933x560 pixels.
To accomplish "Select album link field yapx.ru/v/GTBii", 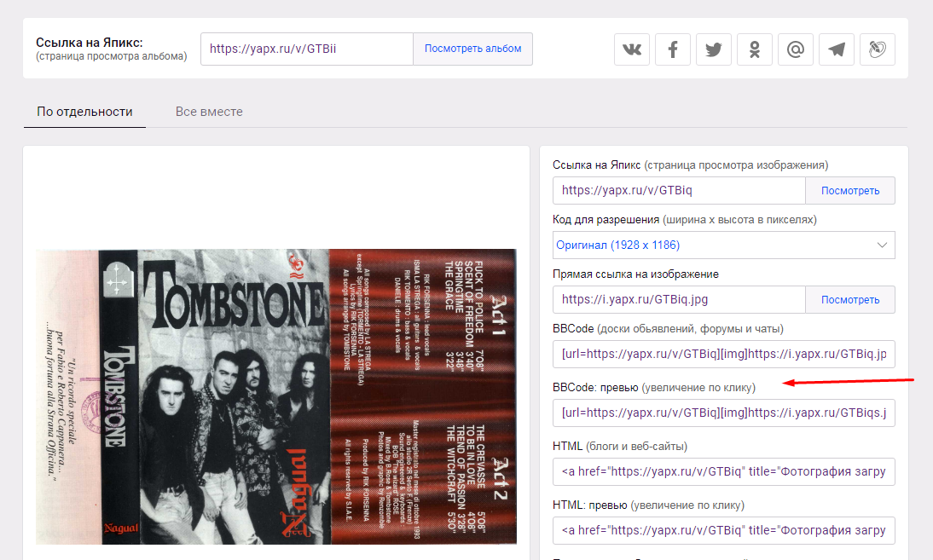I will [x=307, y=49].
